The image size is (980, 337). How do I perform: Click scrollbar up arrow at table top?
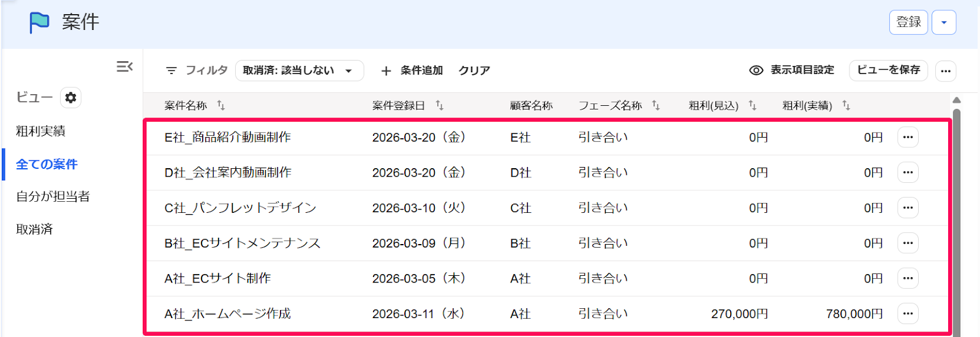957,100
